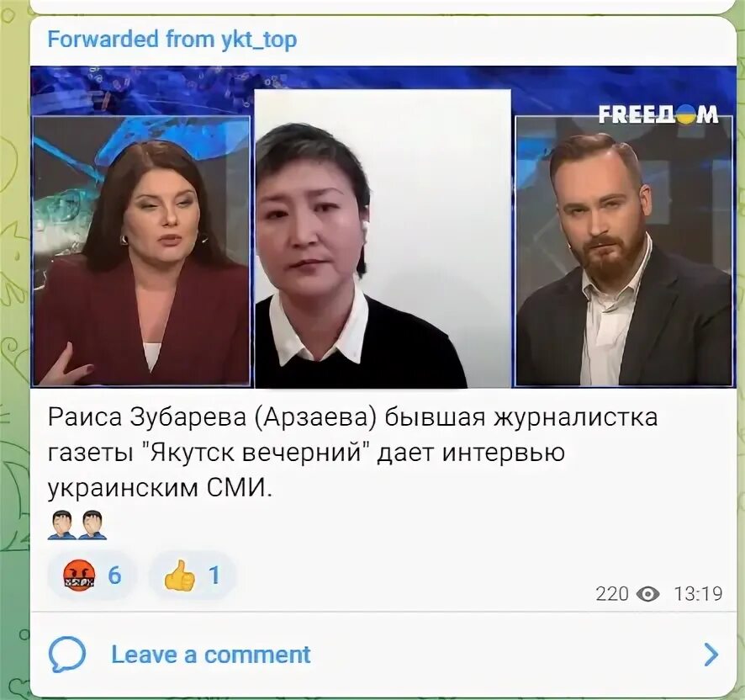Viewport: 745px width, 700px height.
Task: Open comments via 'Leave a comment'
Action: click(210, 655)
